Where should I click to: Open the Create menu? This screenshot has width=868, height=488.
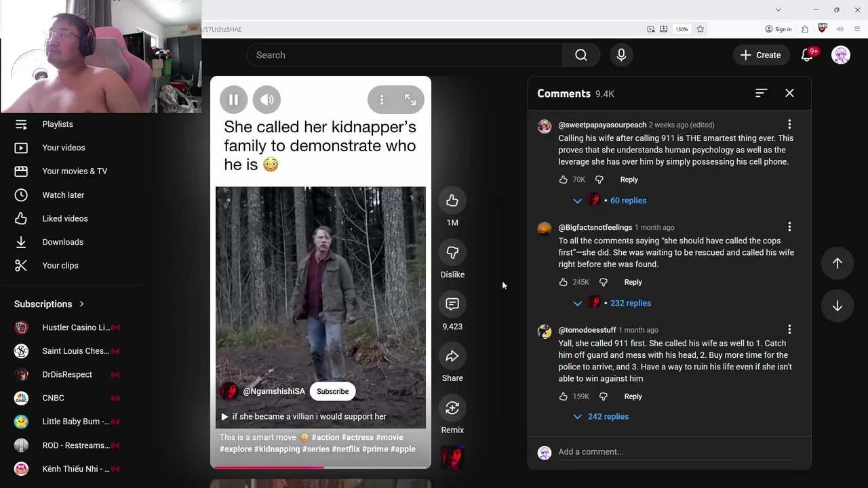(x=761, y=55)
